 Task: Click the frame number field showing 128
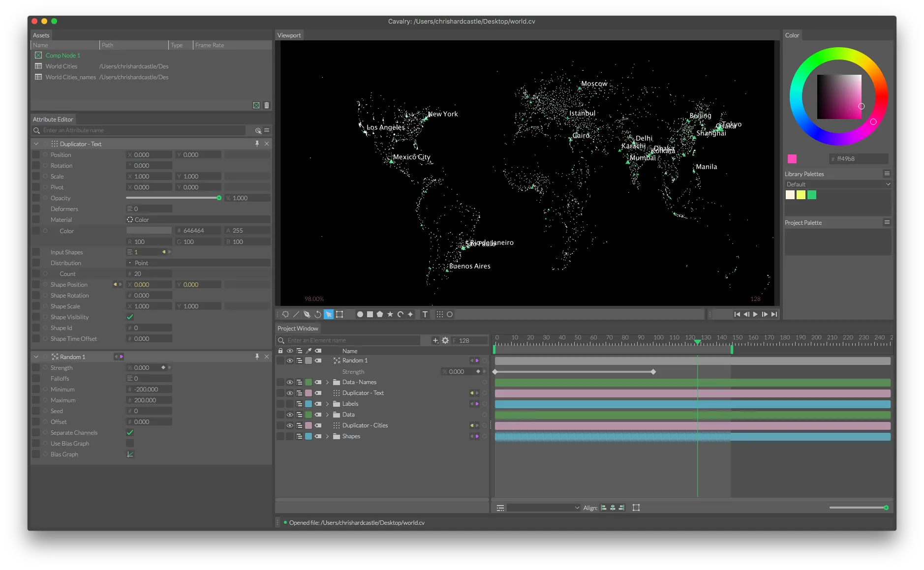pos(464,340)
